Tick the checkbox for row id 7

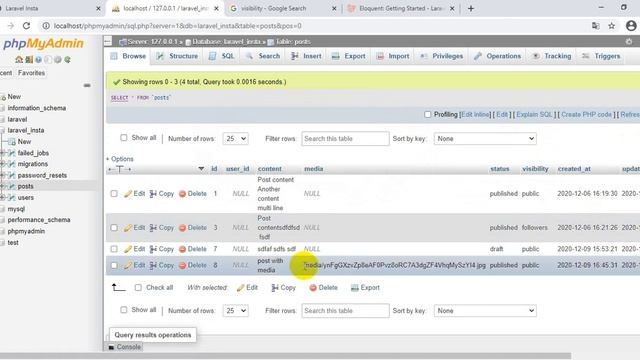[x=114, y=249]
